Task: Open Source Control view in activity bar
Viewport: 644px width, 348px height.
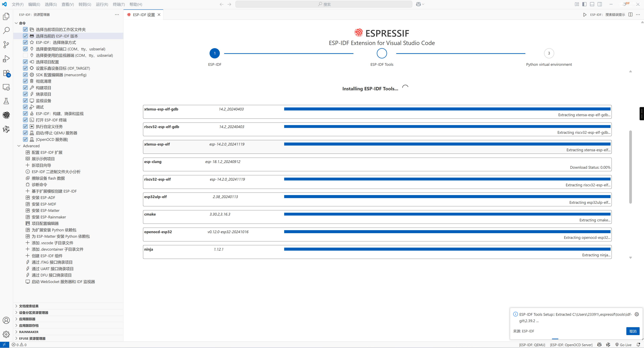Action: click(6, 45)
